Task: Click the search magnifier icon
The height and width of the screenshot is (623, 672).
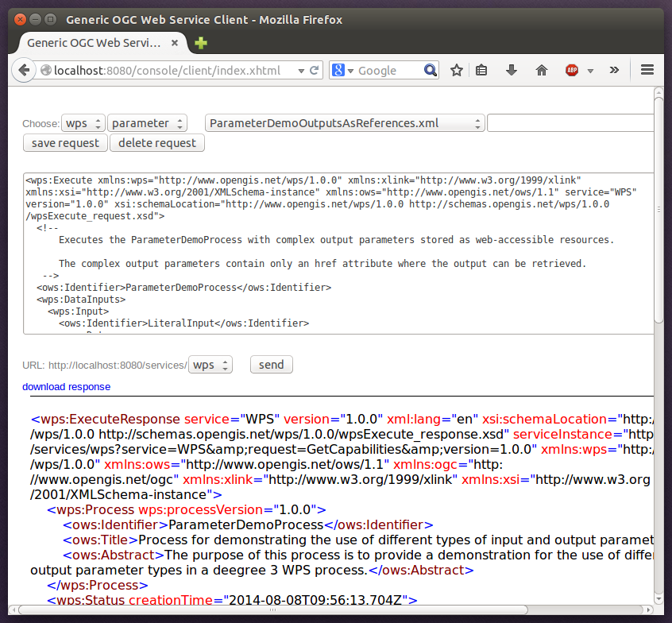Action: [x=431, y=70]
